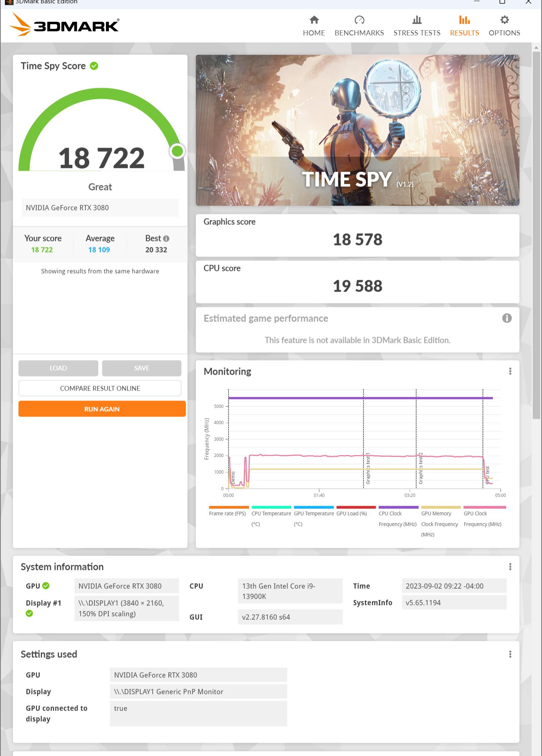542x756 pixels.
Task: Click the 18 109 average score value
Action: click(99, 250)
